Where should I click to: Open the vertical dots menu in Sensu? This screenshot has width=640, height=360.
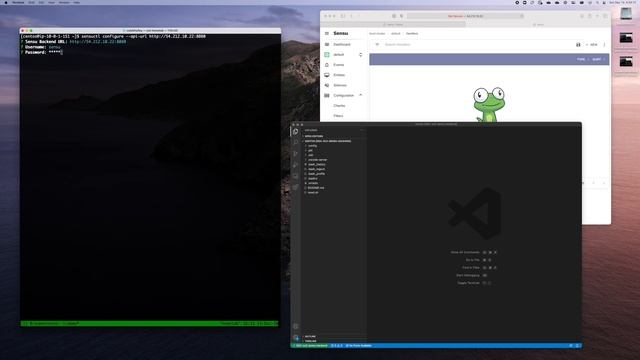[x=604, y=44]
